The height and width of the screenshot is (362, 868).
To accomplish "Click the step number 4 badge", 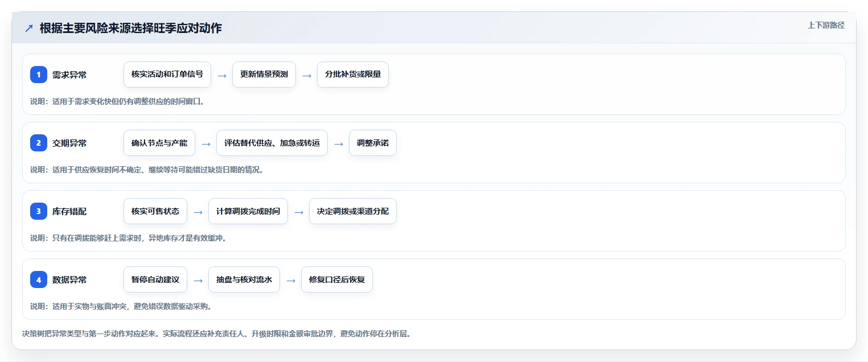I will (39, 279).
